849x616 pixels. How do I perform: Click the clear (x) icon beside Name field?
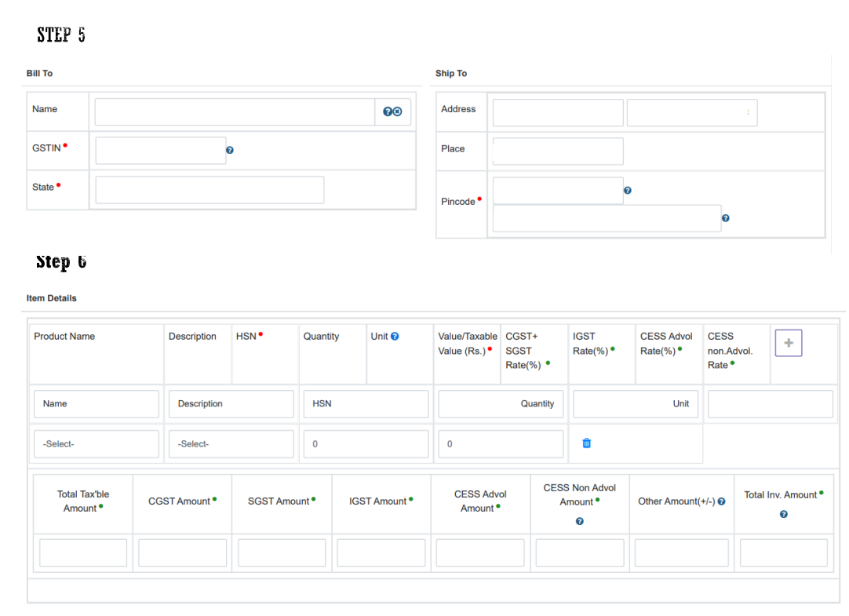click(397, 112)
